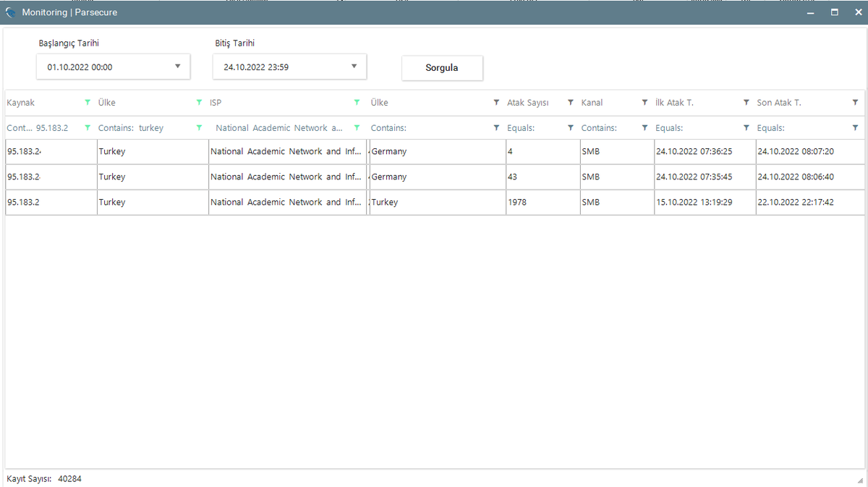Select the '24.10.2022 07:36:25' first attack cell
This screenshot has width=868, height=487.
[705, 152]
